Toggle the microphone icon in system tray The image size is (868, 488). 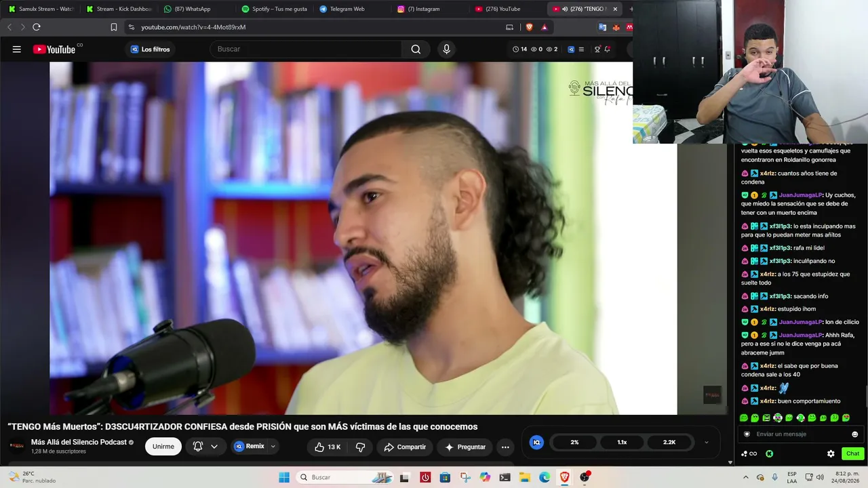coord(775,477)
